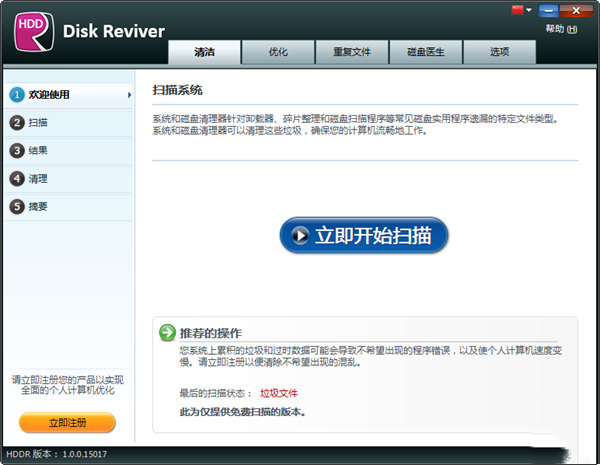
Task: Click the arrow next to 欢迎使用
Action: 129,95
